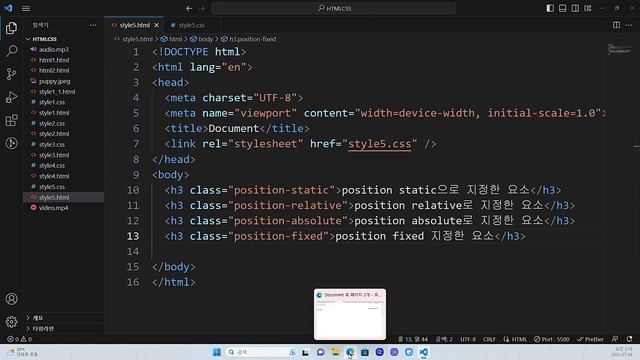Change encoding via UTF-8 status item
The image size is (640, 360).
468,339
